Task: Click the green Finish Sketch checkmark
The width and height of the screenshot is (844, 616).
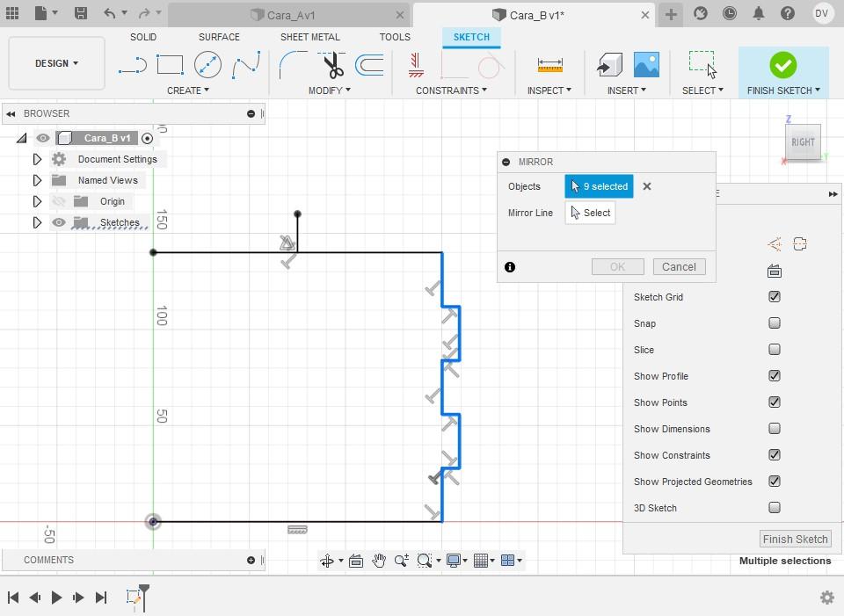Action: (x=783, y=66)
